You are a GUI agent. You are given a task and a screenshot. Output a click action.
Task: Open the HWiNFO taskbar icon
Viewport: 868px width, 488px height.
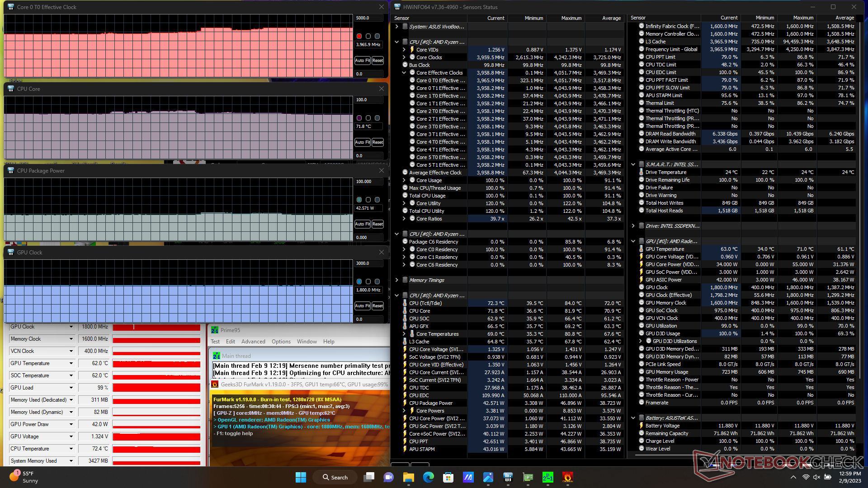pos(508,477)
